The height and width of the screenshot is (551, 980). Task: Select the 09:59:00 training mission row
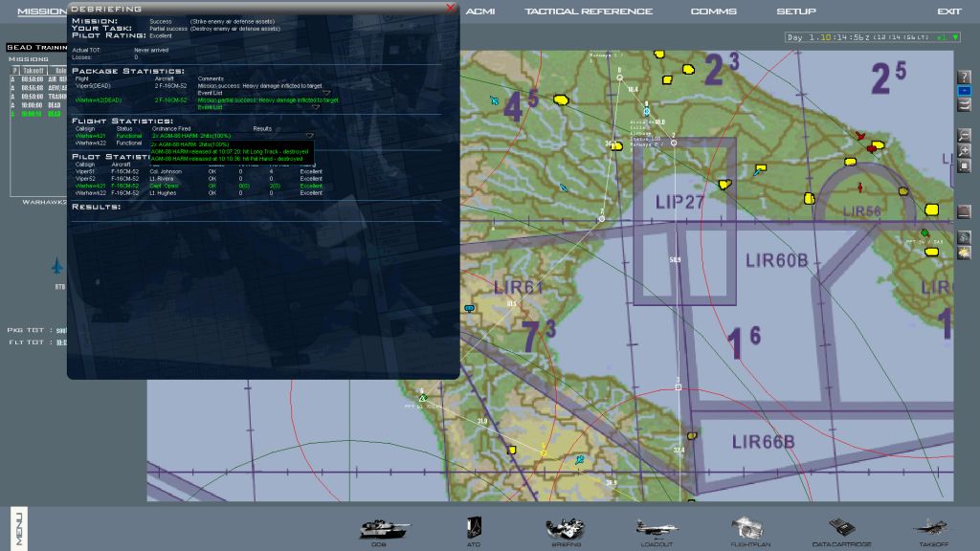[38, 97]
